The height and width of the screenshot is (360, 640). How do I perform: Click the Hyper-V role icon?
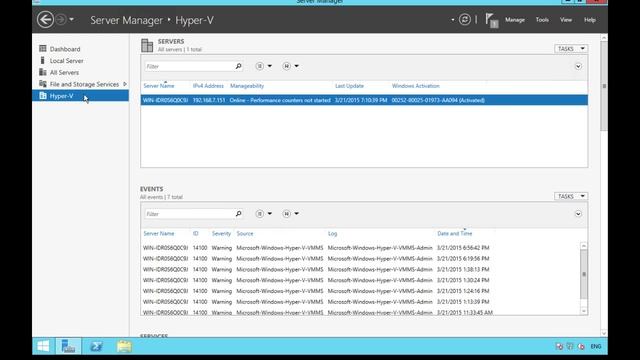(x=42, y=96)
